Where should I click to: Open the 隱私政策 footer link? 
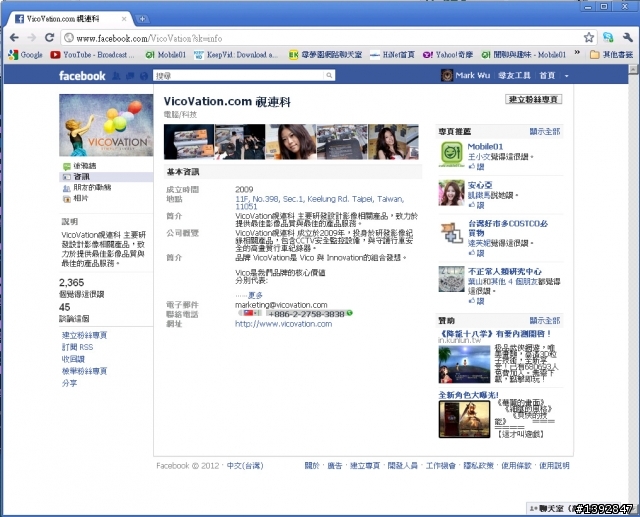coord(478,466)
